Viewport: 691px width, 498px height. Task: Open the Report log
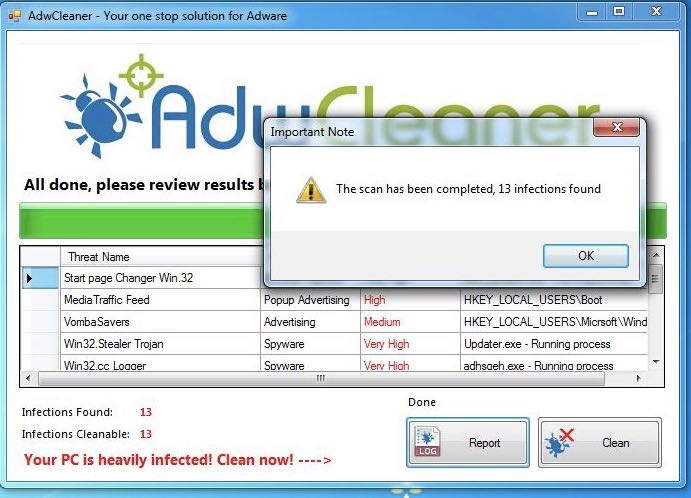coord(468,442)
